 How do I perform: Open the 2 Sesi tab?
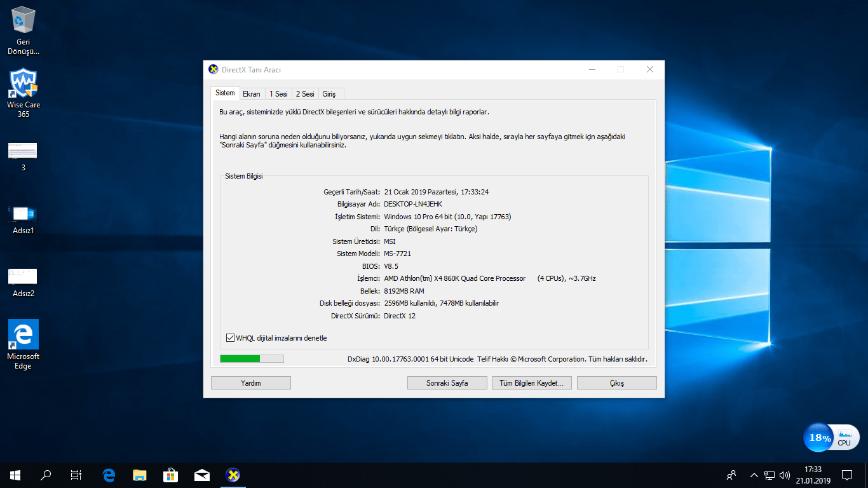click(x=305, y=94)
